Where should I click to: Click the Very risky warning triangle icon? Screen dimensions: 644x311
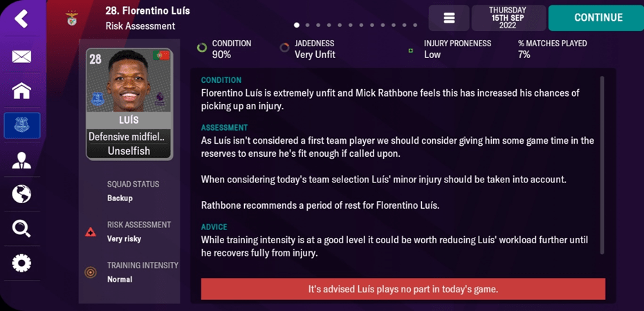[x=91, y=232]
